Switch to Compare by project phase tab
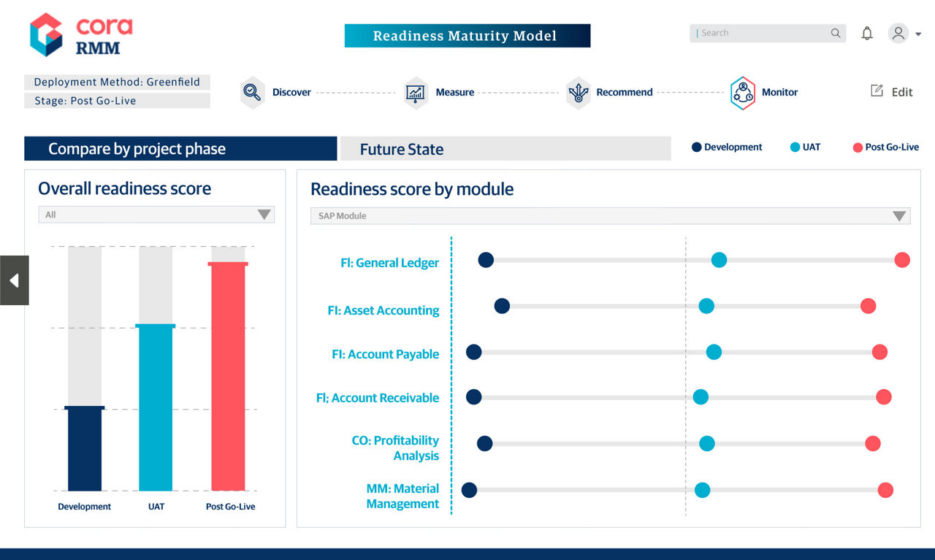The height and width of the screenshot is (560, 935). click(180, 149)
